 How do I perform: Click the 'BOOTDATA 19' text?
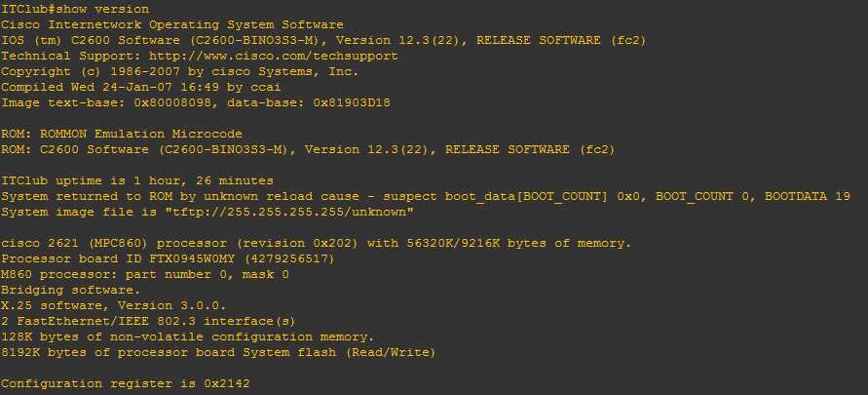pyautogui.click(x=807, y=196)
